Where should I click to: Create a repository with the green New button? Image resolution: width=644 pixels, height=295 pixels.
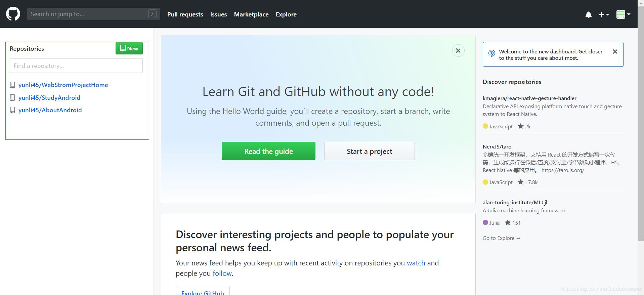(x=129, y=48)
